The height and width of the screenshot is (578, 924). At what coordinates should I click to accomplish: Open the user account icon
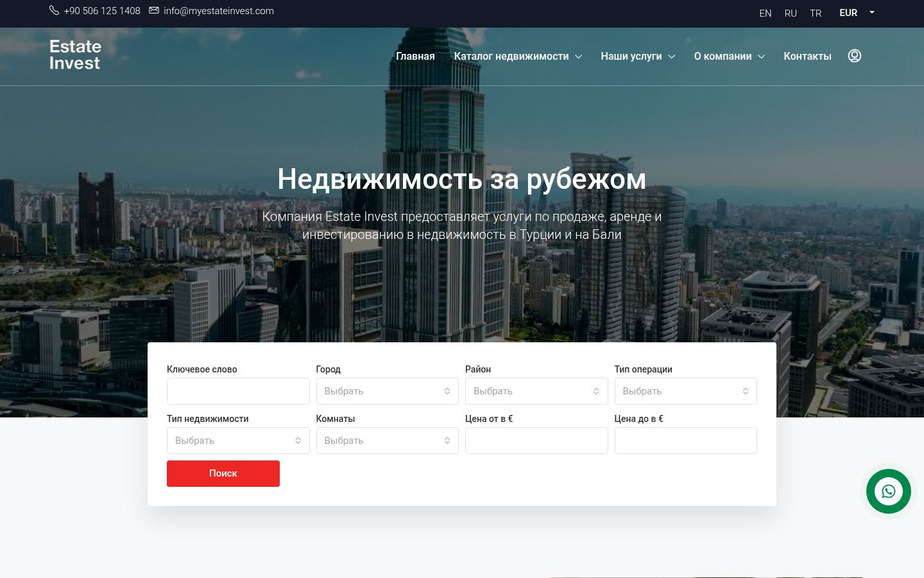pyautogui.click(x=855, y=56)
